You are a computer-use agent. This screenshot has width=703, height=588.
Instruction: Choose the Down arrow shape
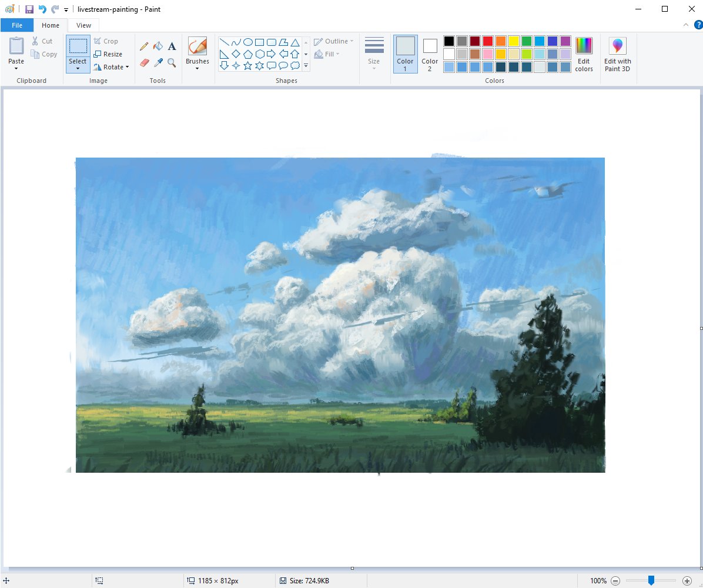pos(224,66)
